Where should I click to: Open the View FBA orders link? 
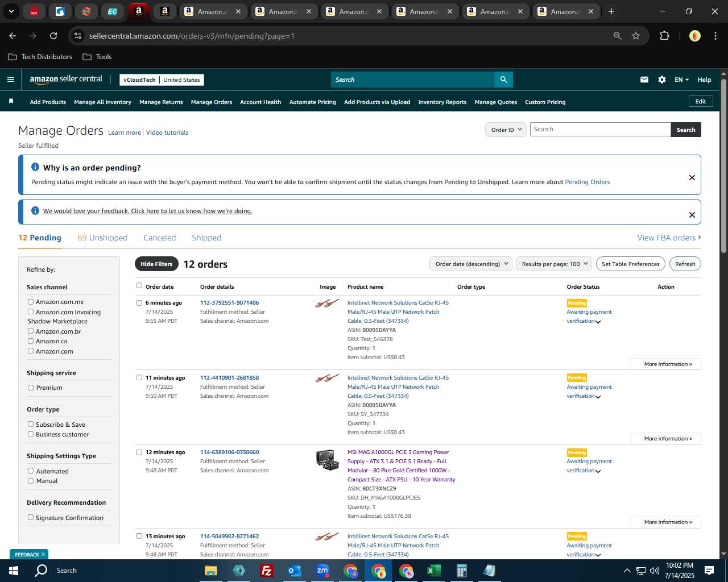point(669,238)
